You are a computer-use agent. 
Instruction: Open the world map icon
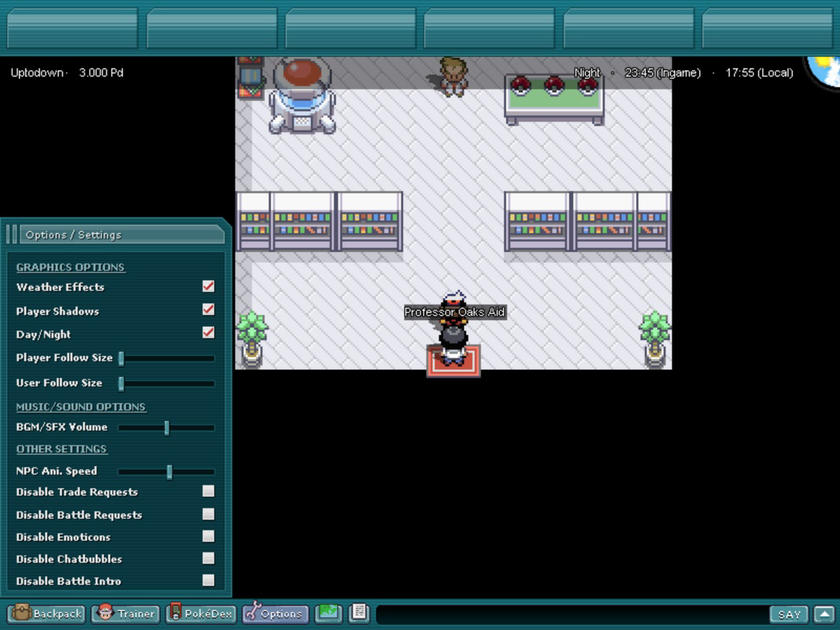tap(328, 613)
